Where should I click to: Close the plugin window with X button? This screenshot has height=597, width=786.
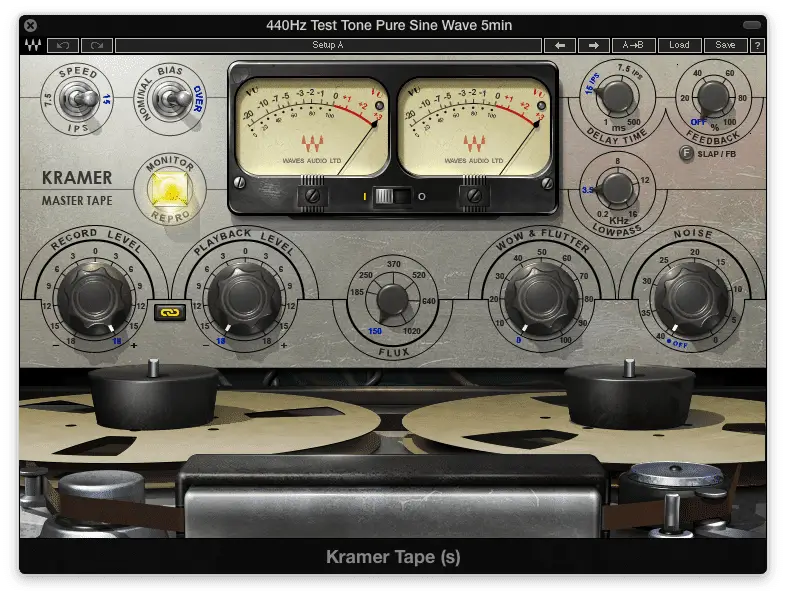click(x=30, y=25)
